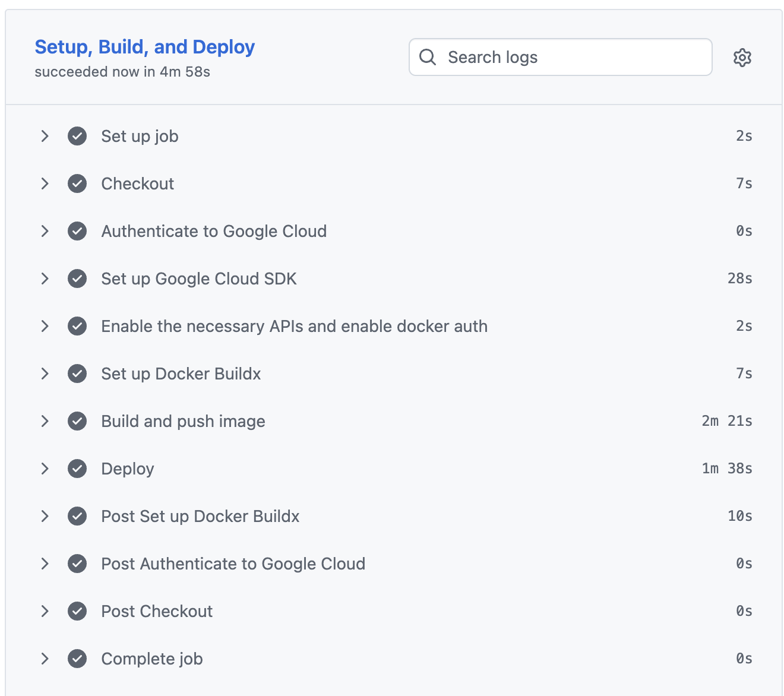This screenshot has height=696, width=784.
Task: Select the Enable the necessary APIs step
Action: point(294,326)
